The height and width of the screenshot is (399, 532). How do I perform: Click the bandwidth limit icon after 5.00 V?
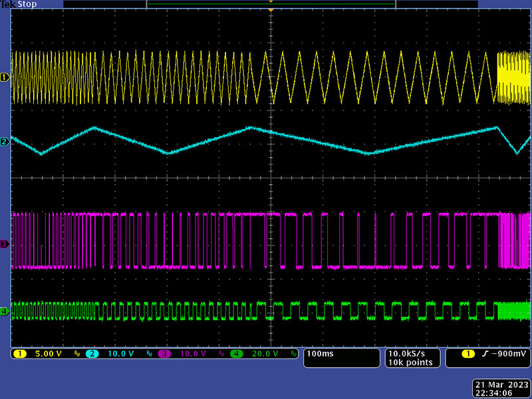pos(76,354)
